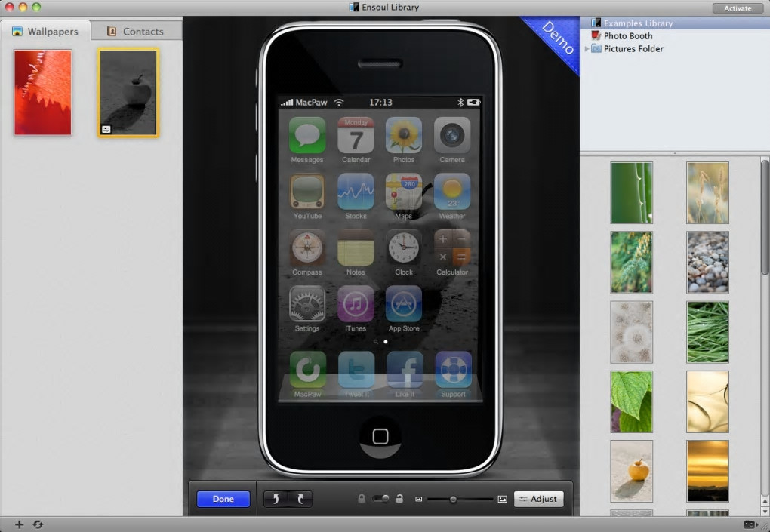Select Examples Library in the source list
Image resolution: width=770 pixels, height=532 pixels.
(x=674, y=23)
